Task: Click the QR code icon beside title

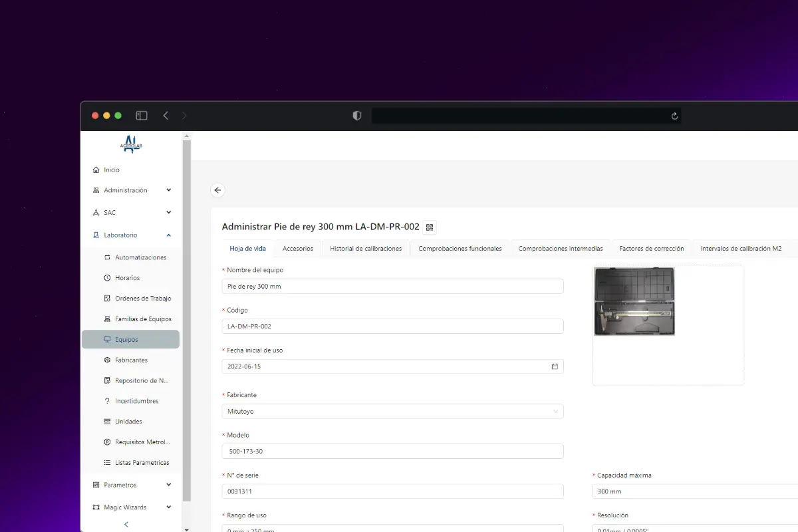Action: [x=430, y=227]
